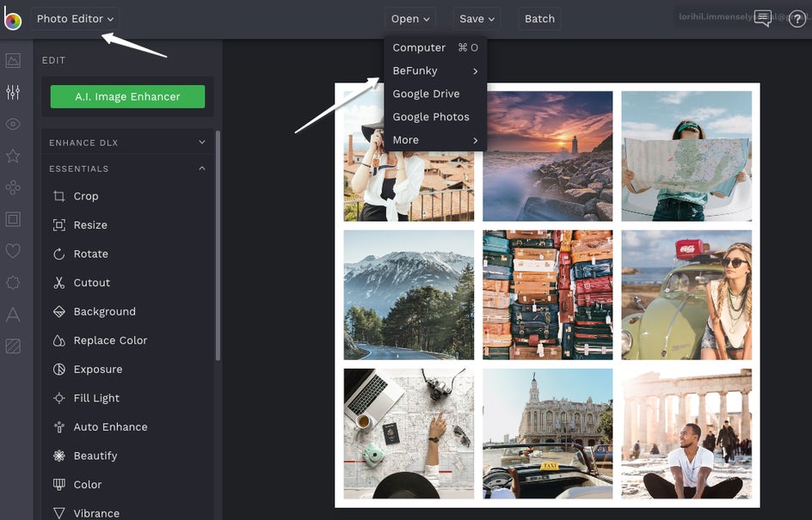The image size is (812, 520).
Task: Select the Fill Light label
Action: point(96,398)
